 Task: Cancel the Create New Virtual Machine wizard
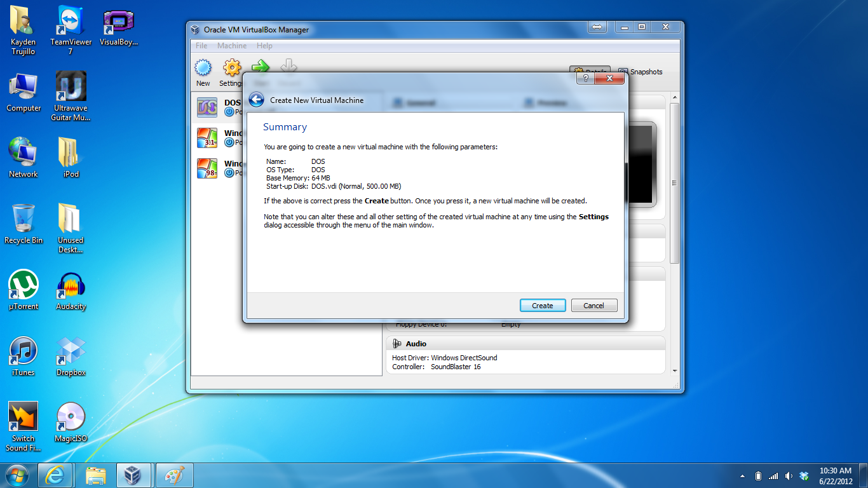point(594,306)
